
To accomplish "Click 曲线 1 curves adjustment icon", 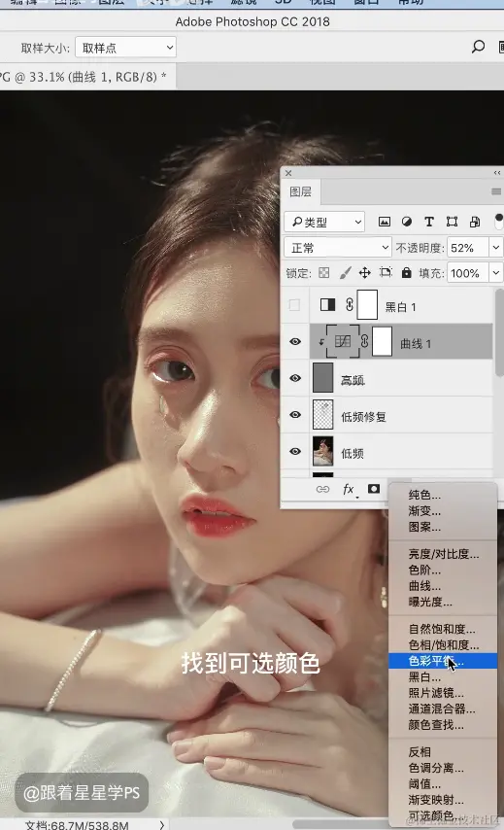I will (342, 341).
